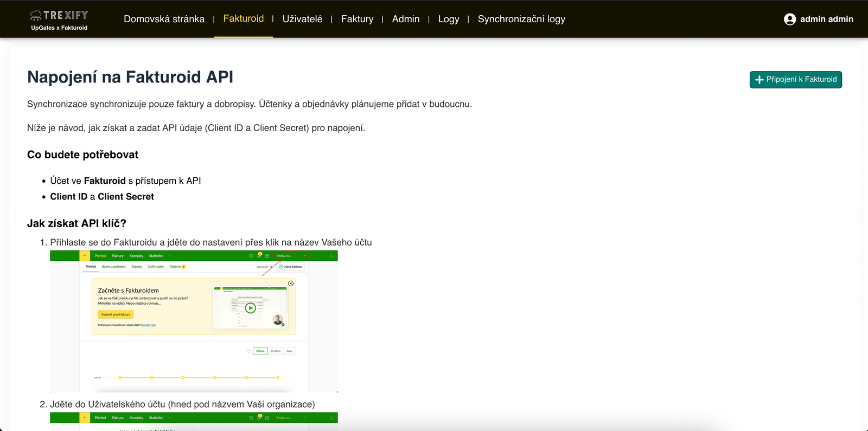The height and width of the screenshot is (431, 868).
Task: Open the admin admin user profile
Action: [x=818, y=19]
